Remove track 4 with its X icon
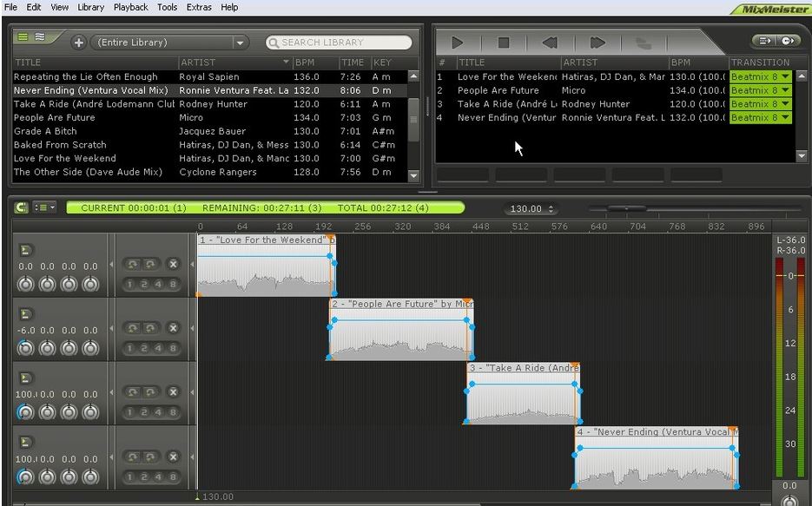 173,457
